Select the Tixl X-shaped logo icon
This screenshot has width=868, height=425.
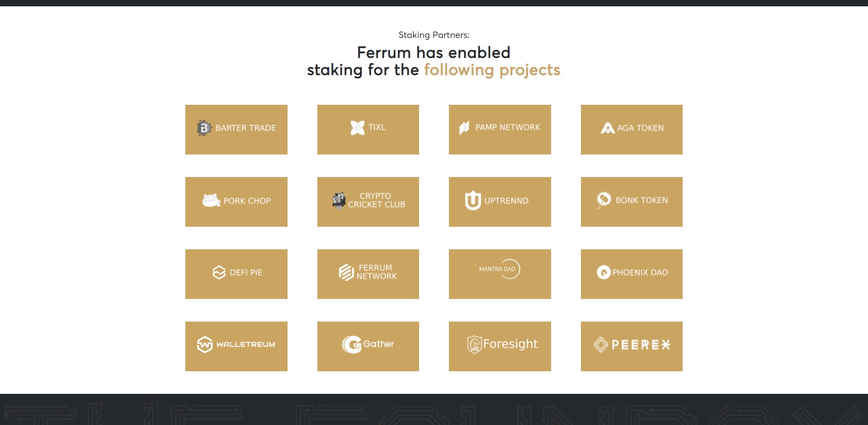(357, 127)
